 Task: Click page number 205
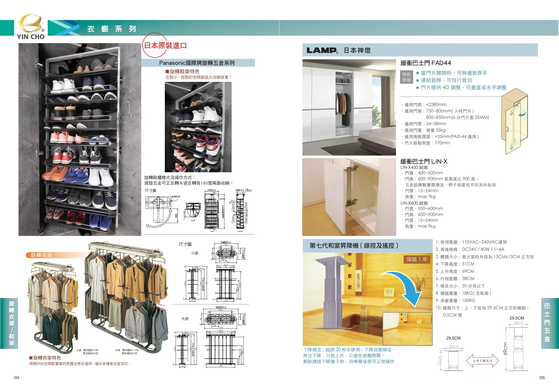pyautogui.click(x=542, y=378)
